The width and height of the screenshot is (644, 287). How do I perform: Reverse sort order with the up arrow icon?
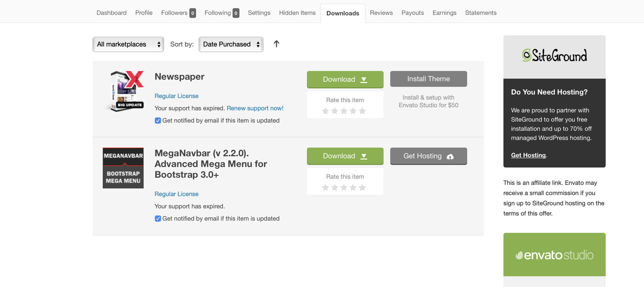276,44
